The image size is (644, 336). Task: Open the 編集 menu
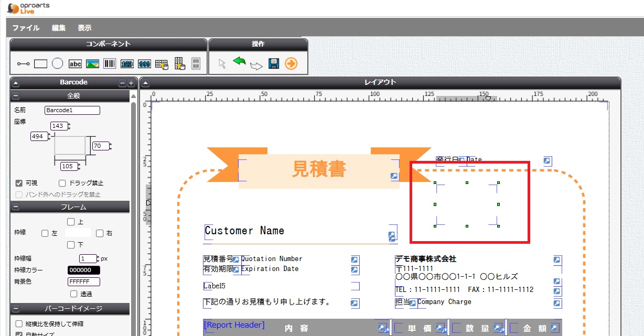pyautogui.click(x=59, y=28)
